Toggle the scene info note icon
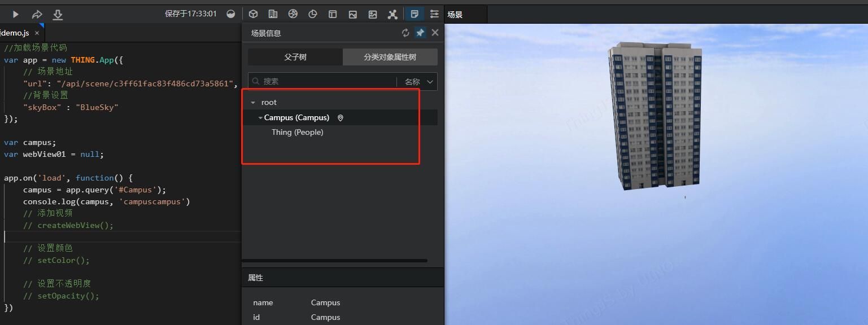This screenshot has width=868, height=325. pyautogui.click(x=415, y=14)
